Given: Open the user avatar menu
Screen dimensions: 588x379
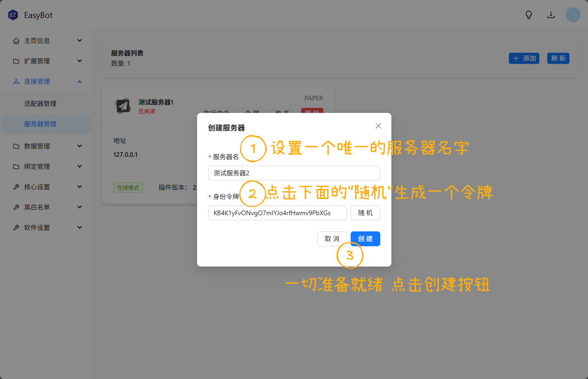Looking at the screenshot, I should [x=573, y=15].
